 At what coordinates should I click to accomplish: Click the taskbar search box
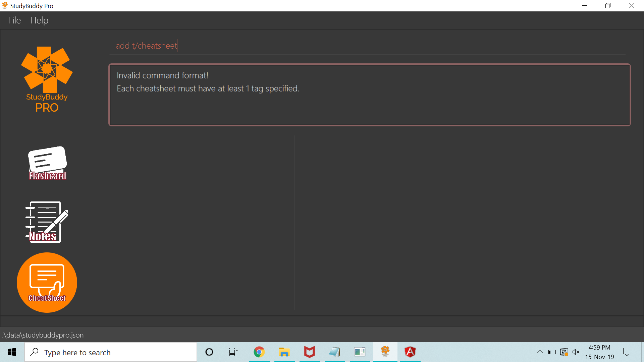point(111,352)
